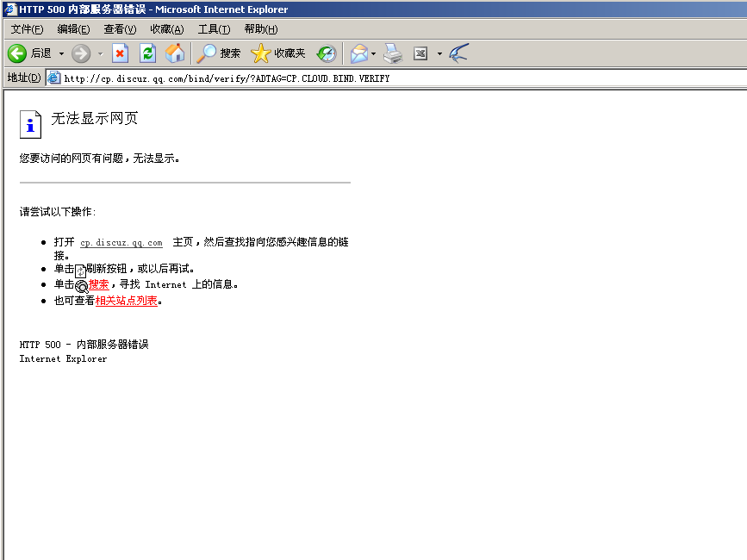The image size is (747, 560).
Task: Open the 编辑(E) menu
Action: (73, 29)
